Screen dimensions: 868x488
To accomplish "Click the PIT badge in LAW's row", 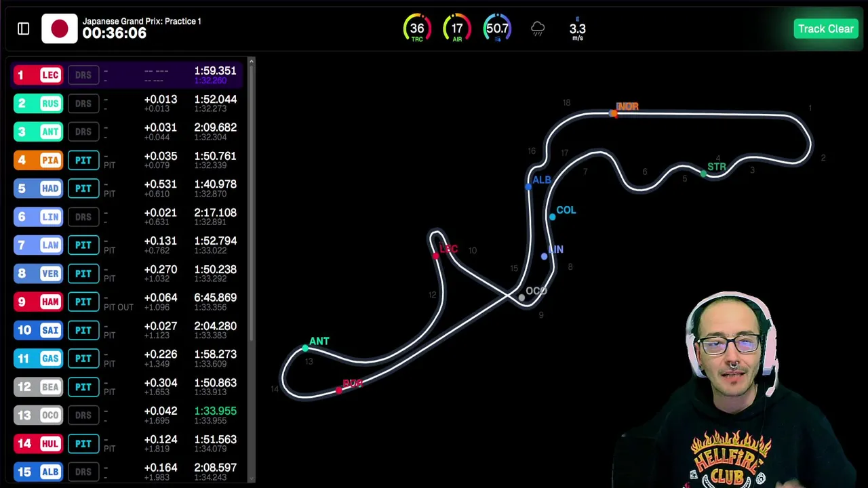I will point(83,245).
